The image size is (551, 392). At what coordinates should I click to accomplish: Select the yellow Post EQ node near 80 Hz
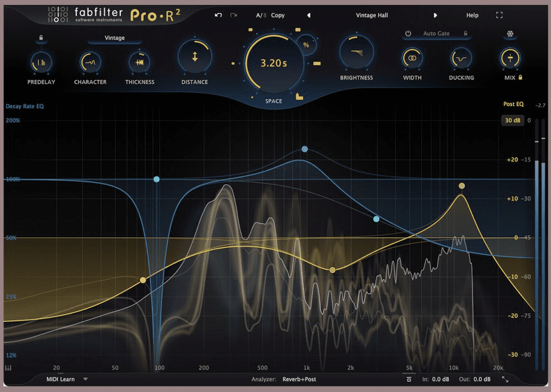[x=143, y=280]
